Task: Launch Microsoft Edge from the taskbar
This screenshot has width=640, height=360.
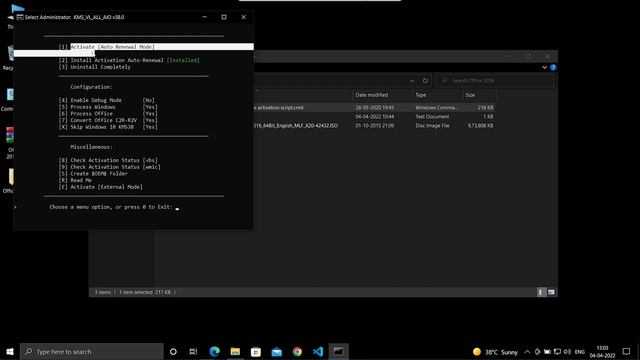Action: (214, 351)
